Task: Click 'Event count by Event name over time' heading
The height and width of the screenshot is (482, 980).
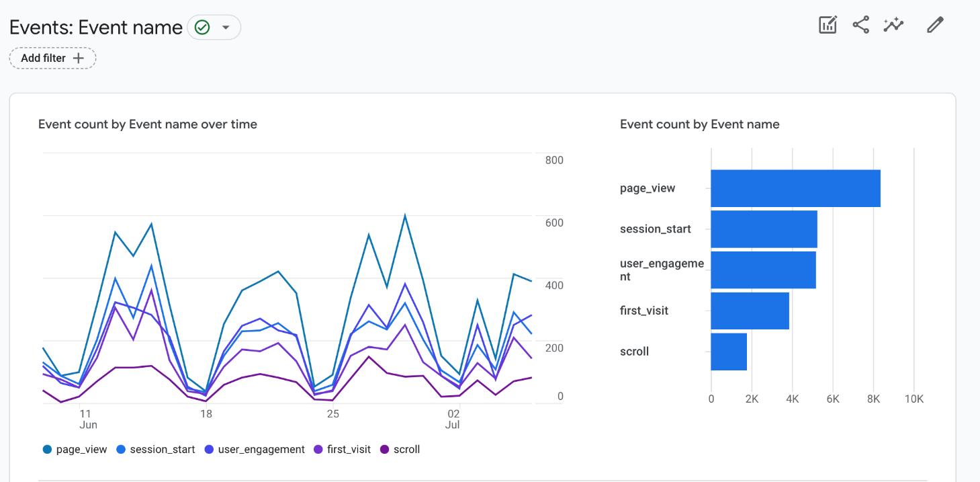Action: point(148,124)
